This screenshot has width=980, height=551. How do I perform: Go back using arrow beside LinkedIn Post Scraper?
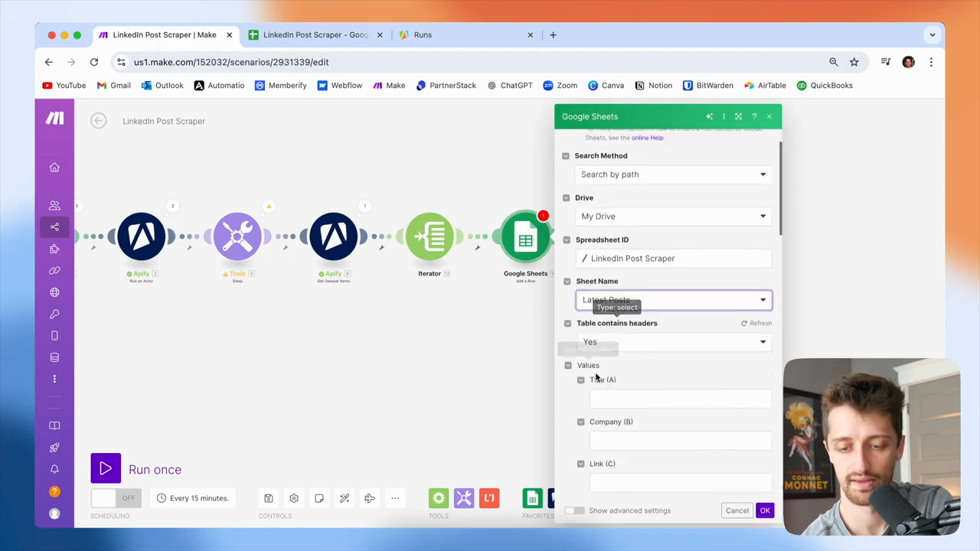98,121
